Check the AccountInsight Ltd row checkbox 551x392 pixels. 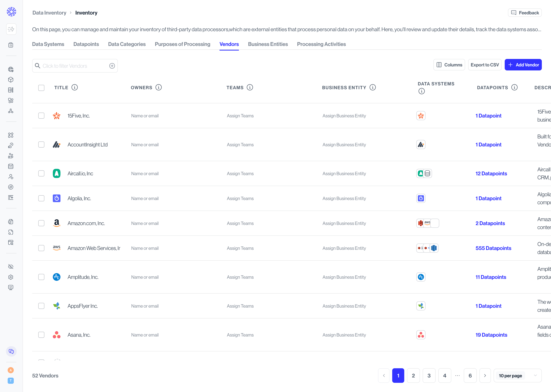[41, 145]
